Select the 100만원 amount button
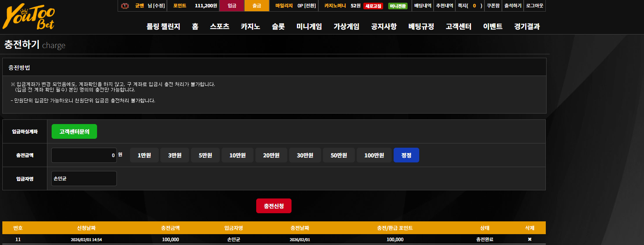This screenshot has width=644, height=245. pyautogui.click(x=374, y=155)
